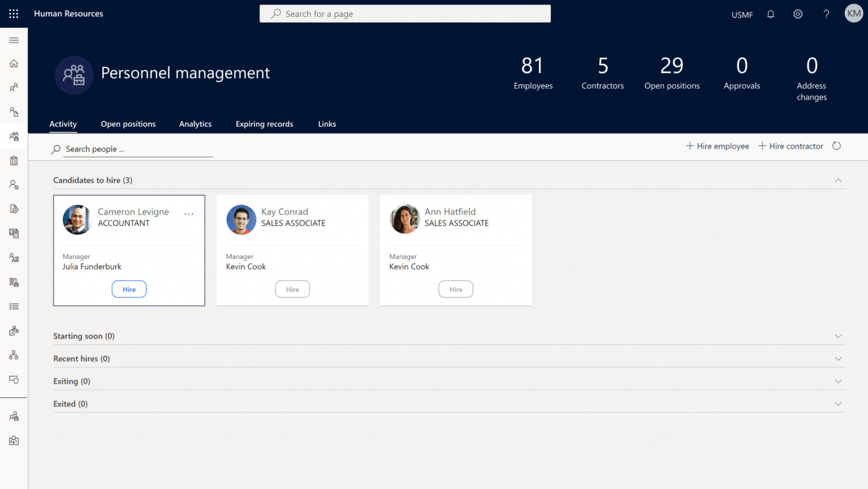Open the notifications bell
868x489 pixels.
pyautogui.click(x=770, y=14)
